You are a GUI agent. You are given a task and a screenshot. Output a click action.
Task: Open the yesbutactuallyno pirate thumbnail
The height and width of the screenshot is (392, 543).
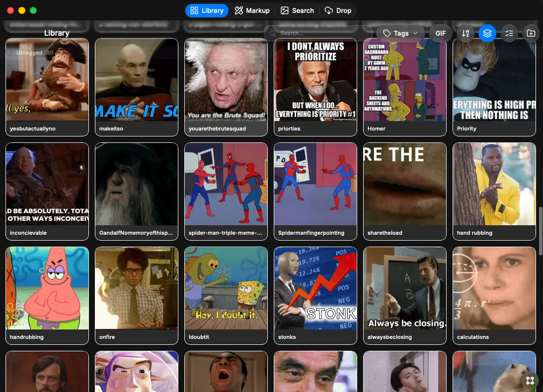pyautogui.click(x=47, y=80)
